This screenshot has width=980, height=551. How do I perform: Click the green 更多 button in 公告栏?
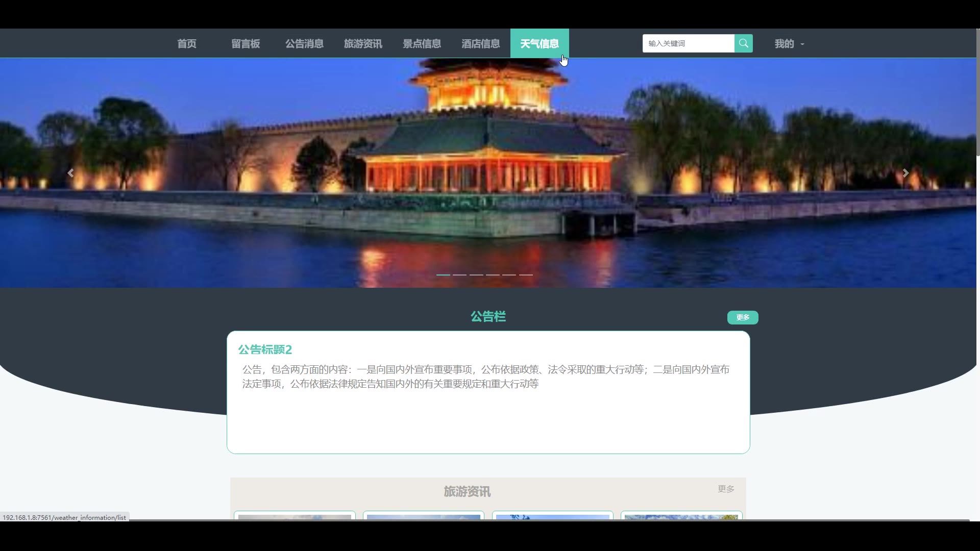click(743, 317)
